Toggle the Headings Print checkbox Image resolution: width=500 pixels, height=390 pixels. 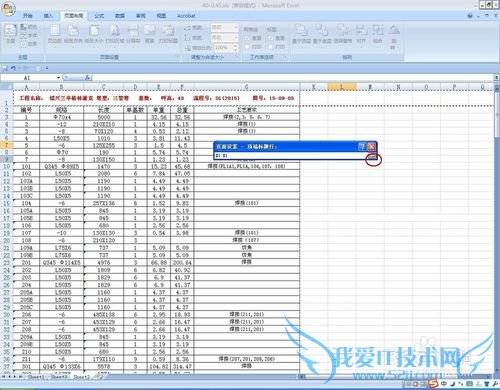[x=271, y=47]
